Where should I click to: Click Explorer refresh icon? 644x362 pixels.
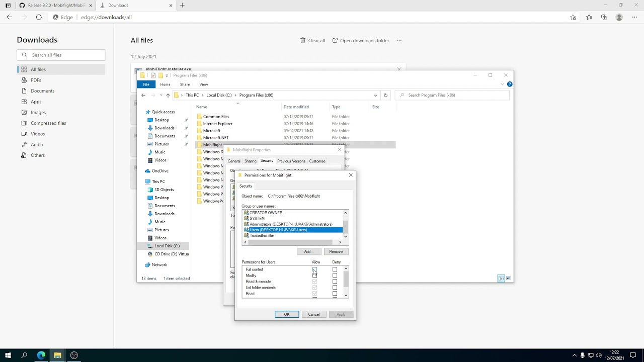point(385,95)
